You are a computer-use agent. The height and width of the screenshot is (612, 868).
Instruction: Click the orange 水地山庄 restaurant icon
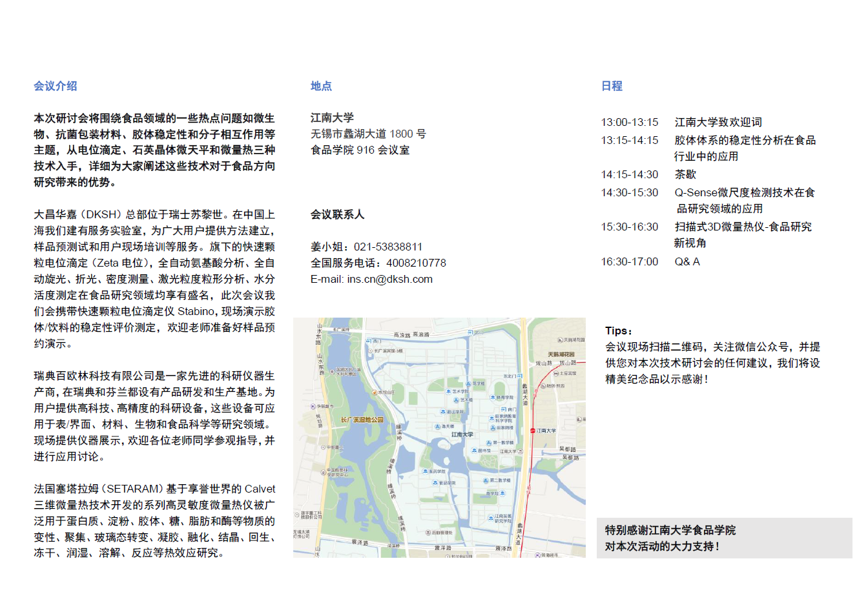373,392
